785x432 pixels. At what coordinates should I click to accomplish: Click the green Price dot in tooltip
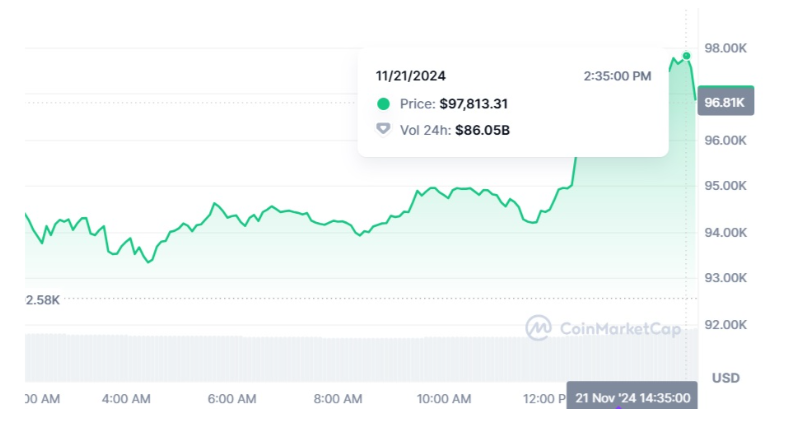[383, 103]
